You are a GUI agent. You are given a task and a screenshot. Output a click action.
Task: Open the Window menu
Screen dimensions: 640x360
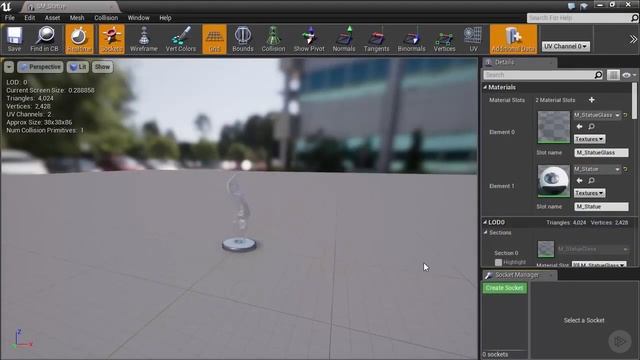(138, 18)
